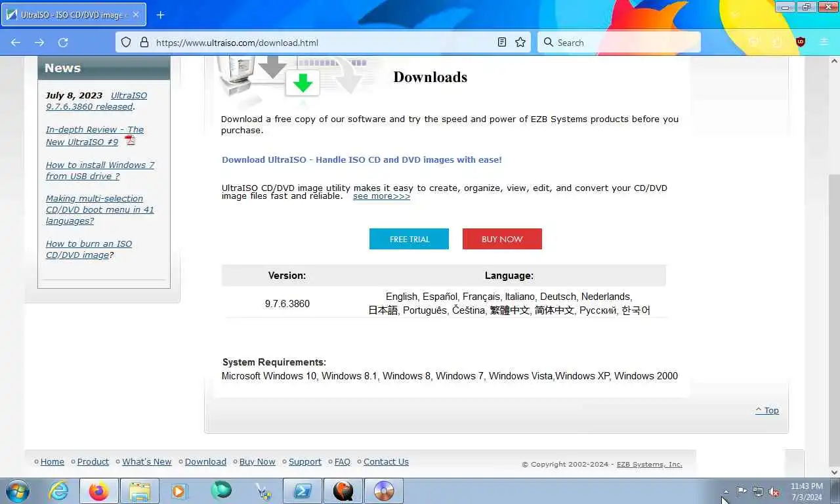Viewport: 840px width, 504px height.
Task: Click the version number 9.7.6.3860
Action: coord(287,304)
